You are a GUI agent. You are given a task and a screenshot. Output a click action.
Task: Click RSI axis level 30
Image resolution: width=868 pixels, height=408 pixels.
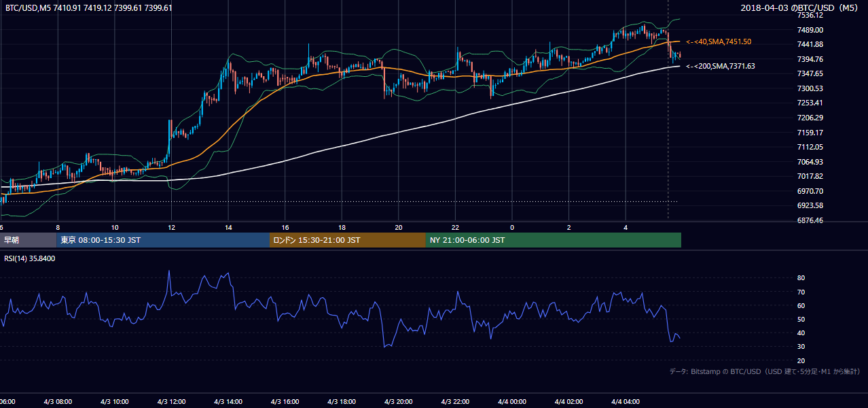point(801,347)
